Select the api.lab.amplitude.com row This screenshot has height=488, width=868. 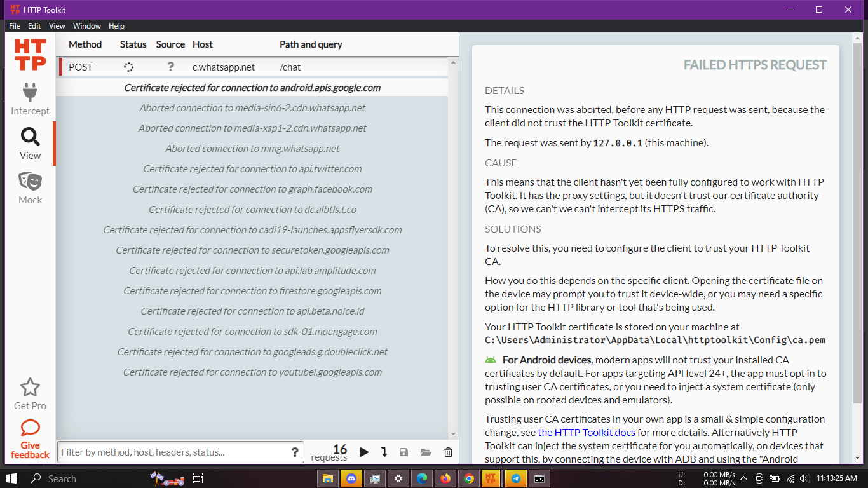tap(252, 271)
